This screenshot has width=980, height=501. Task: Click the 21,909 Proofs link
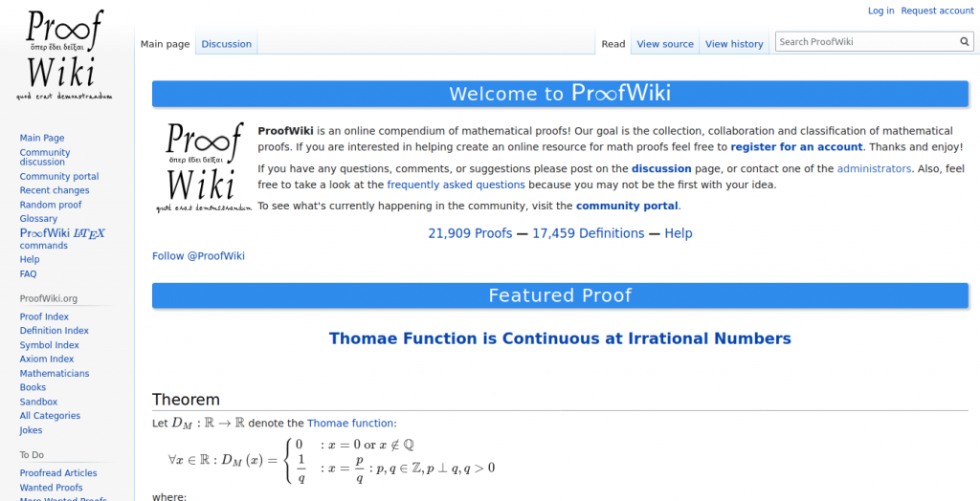[470, 233]
